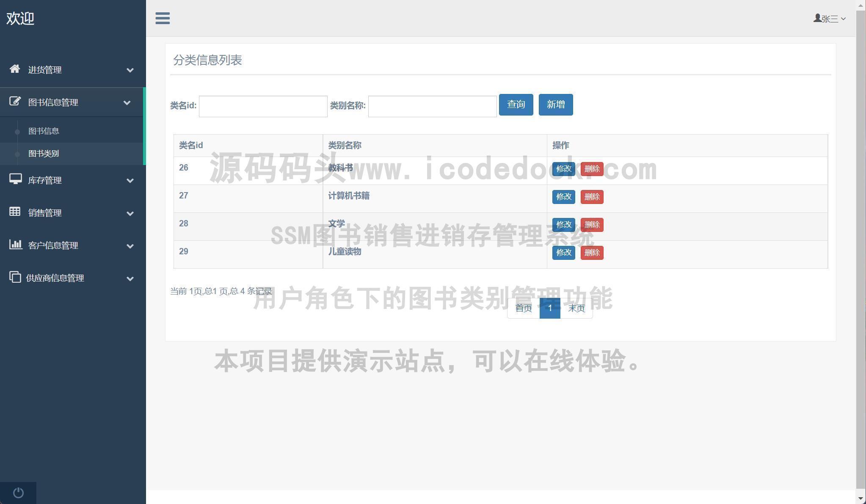Image resolution: width=866 pixels, height=504 pixels.
Task: Click the bar chart icon beside 客户信息管理
Action: click(x=16, y=244)
